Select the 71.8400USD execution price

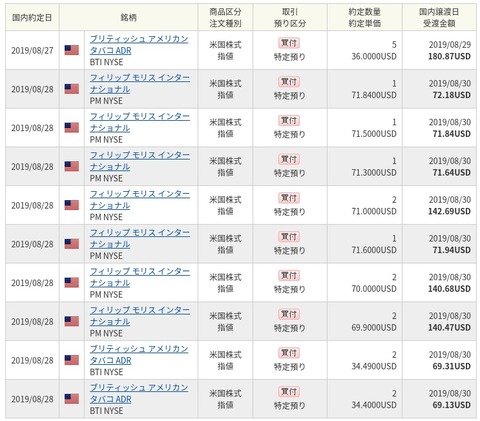pos(374,95)
